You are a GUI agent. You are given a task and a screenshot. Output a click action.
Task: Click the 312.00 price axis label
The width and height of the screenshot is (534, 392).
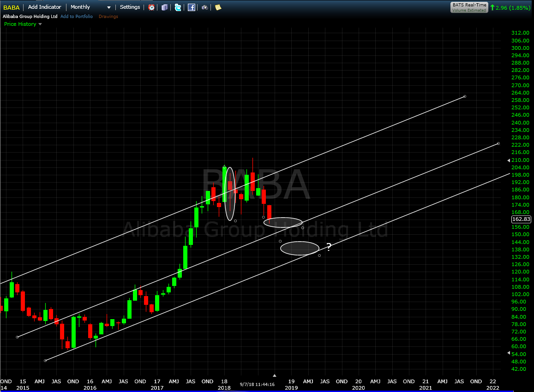[520, 33]
